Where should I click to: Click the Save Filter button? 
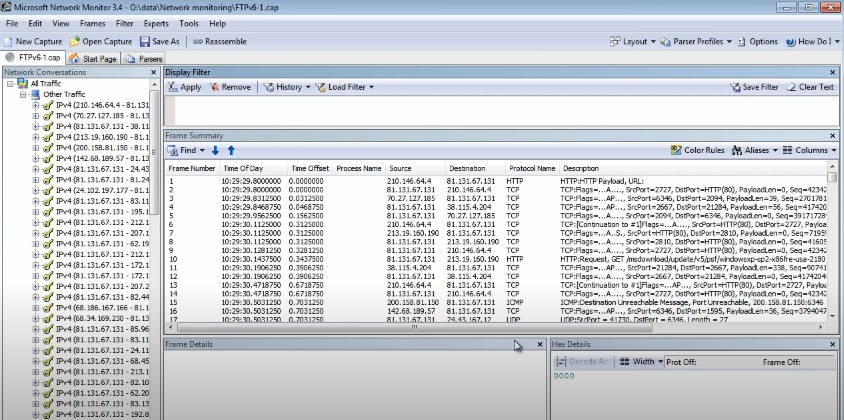(754, 87)
